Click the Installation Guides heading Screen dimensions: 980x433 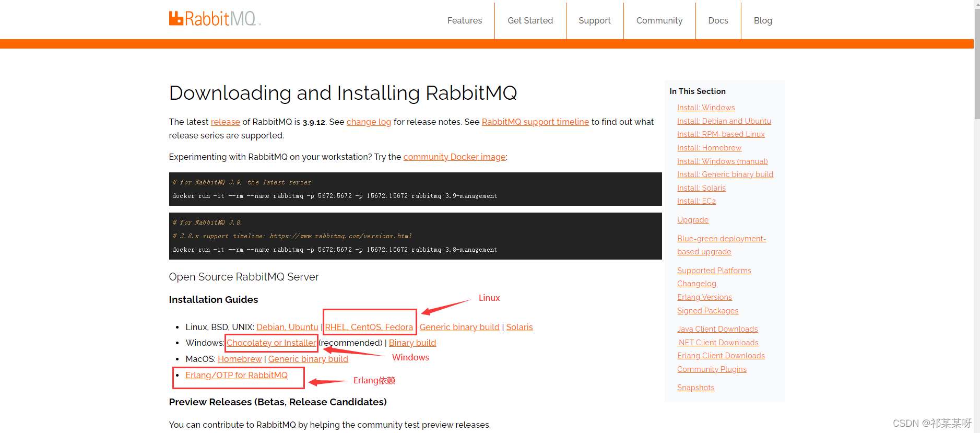214,299
